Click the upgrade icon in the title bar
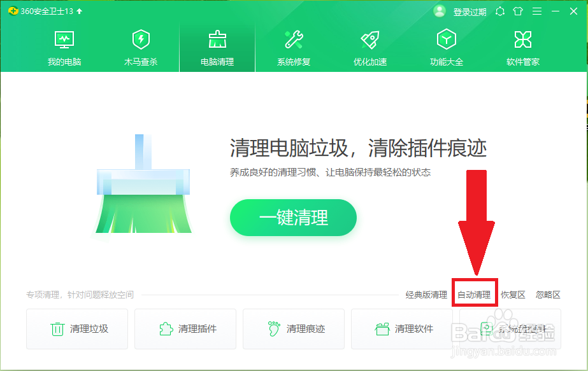This screenshot has height=371, width=588. pyautogui.click(x=499, y=11)
